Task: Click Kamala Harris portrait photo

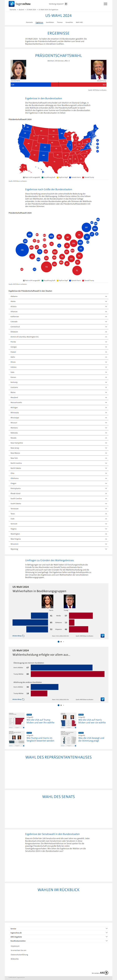Action: [18, 70]
